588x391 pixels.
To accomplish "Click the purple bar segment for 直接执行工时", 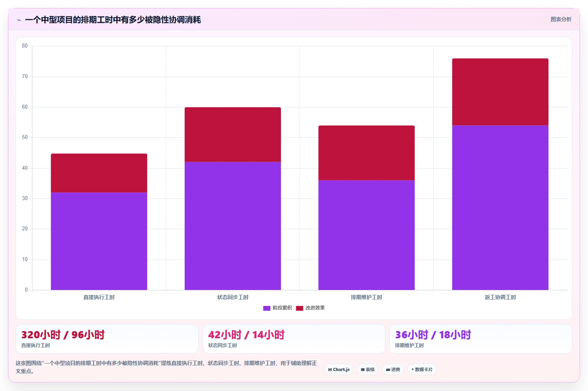I will 99,241.
